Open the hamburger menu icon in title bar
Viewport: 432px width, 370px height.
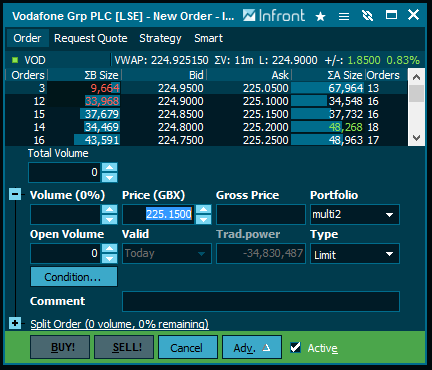344,16
